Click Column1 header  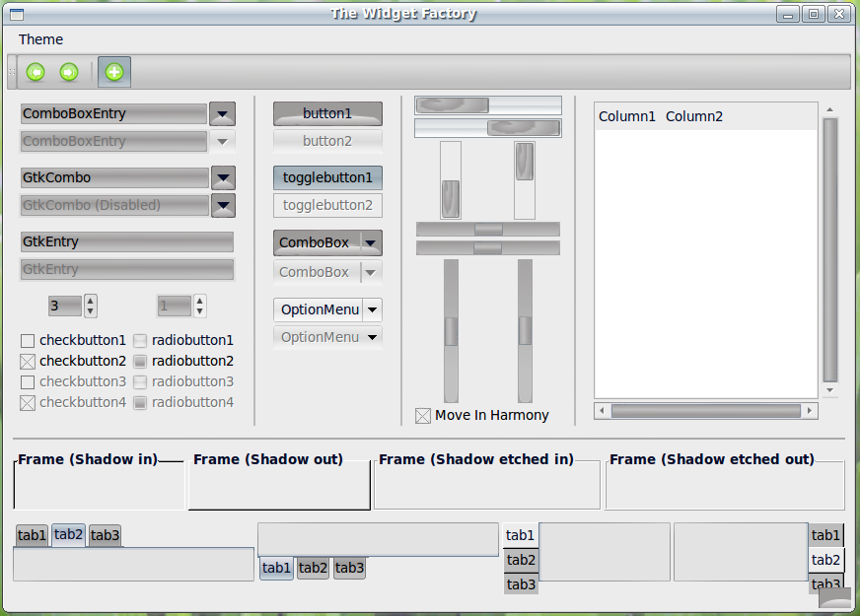coord(627,116)
